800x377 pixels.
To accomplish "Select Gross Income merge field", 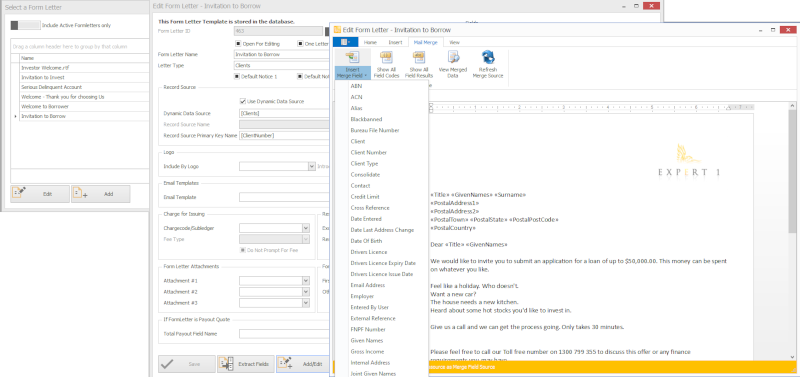I will tap(382, 351).
